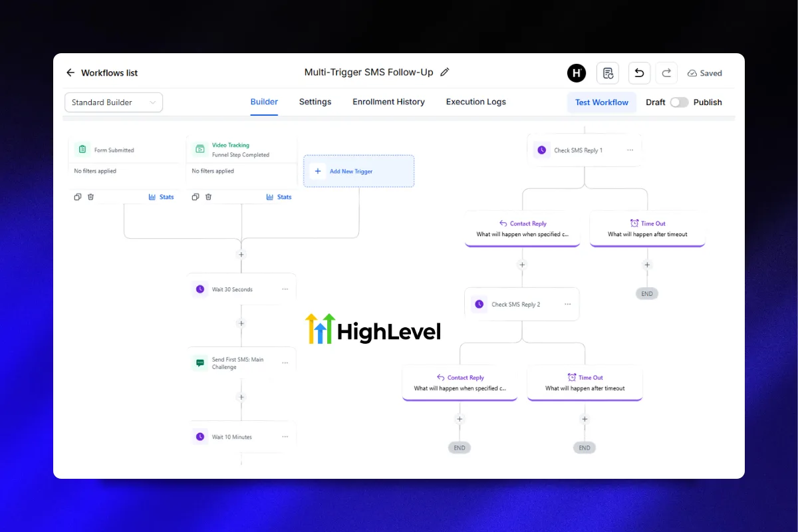798x532 pixels.
Task: Add step above Wait 30 Seconds
Action: 241,255
